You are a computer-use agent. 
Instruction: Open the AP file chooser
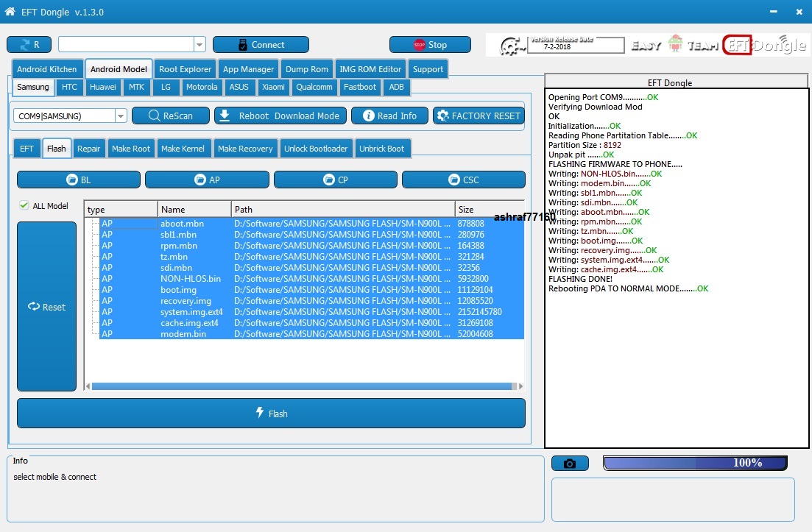point(207,180)
